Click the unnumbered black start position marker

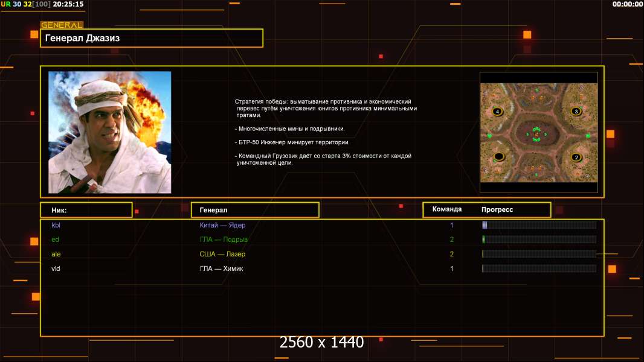pos(498,157)
